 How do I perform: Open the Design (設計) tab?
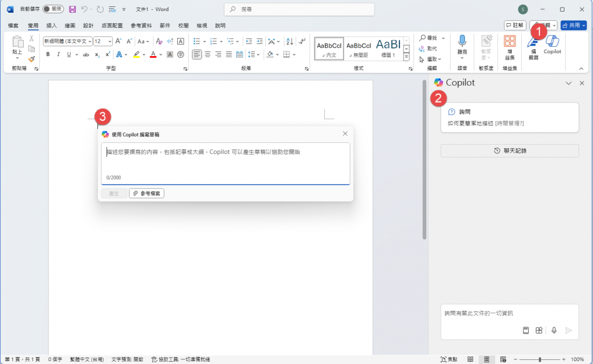pyautogui.click(x=88, y=25)
